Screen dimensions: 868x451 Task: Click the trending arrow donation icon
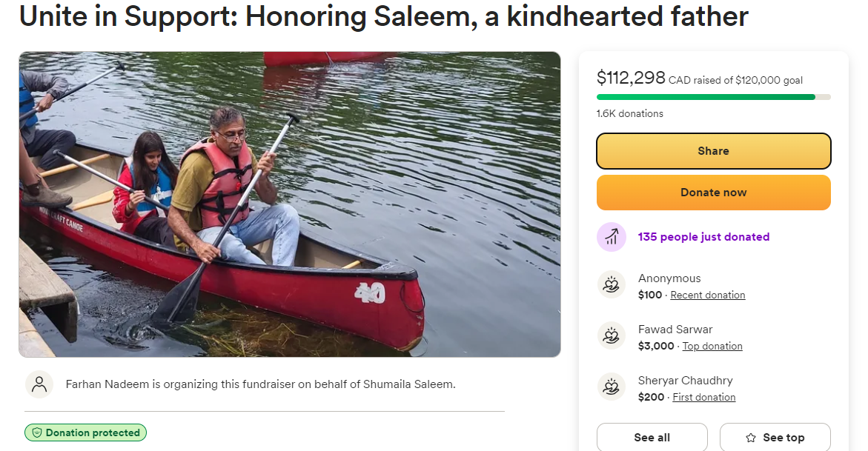pyautogui.click(x=612, y=237)
